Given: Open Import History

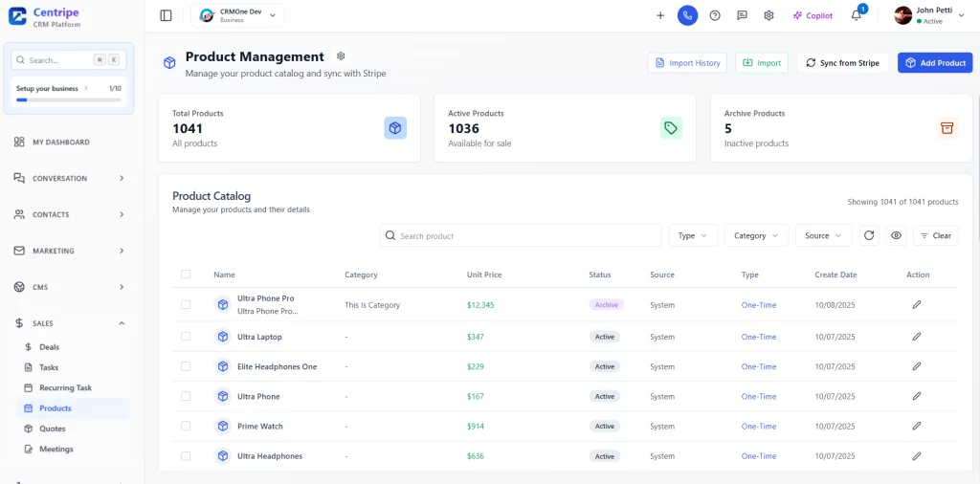Looking at the screenshot, I should (687, 62).
